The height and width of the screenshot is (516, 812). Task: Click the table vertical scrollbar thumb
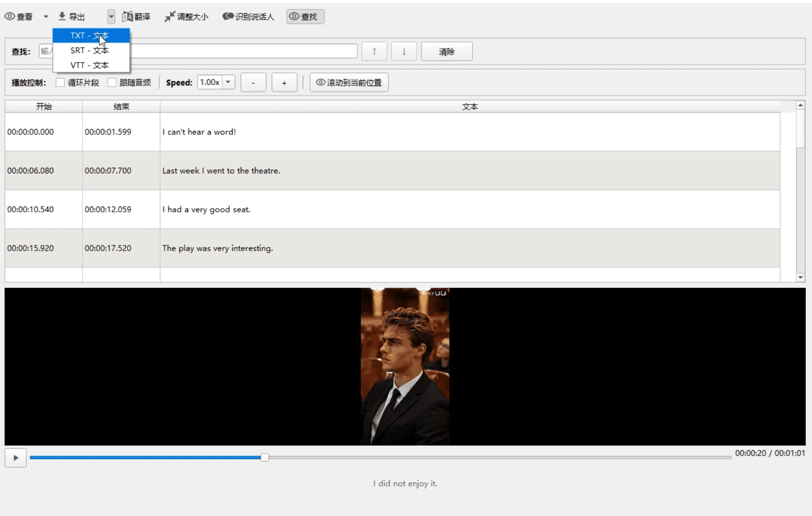click(800, 129)
